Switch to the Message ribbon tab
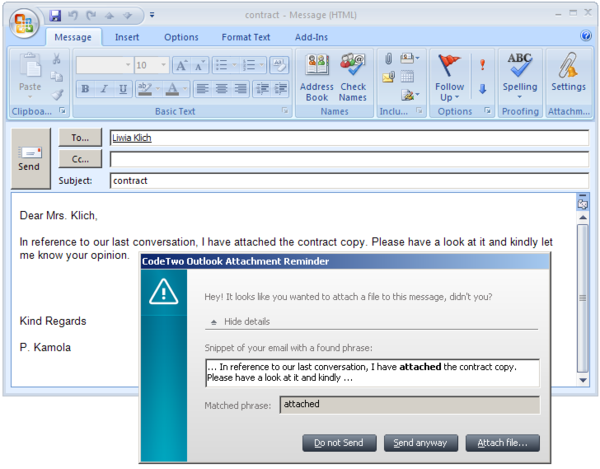 (x=73, y=37)
